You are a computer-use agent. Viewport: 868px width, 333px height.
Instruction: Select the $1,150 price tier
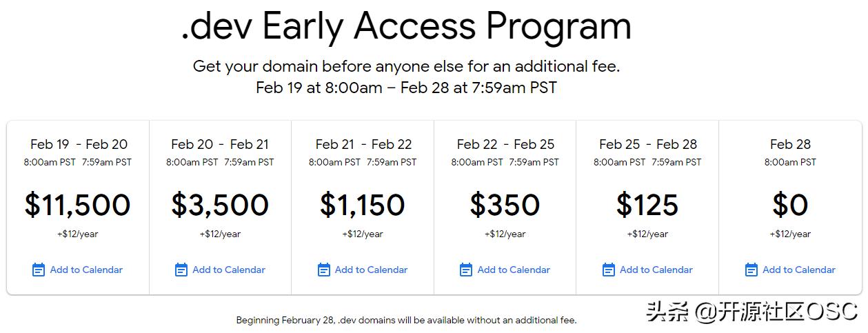pos(363,205)
